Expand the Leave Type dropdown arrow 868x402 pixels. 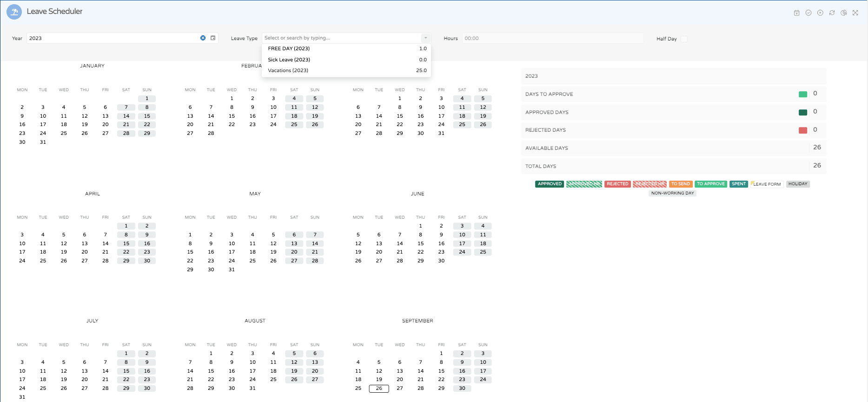425,38
